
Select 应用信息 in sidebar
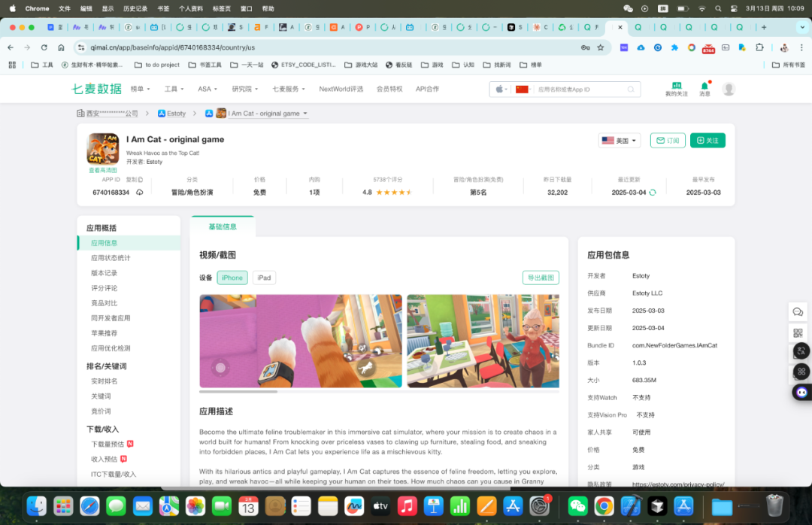129,242
